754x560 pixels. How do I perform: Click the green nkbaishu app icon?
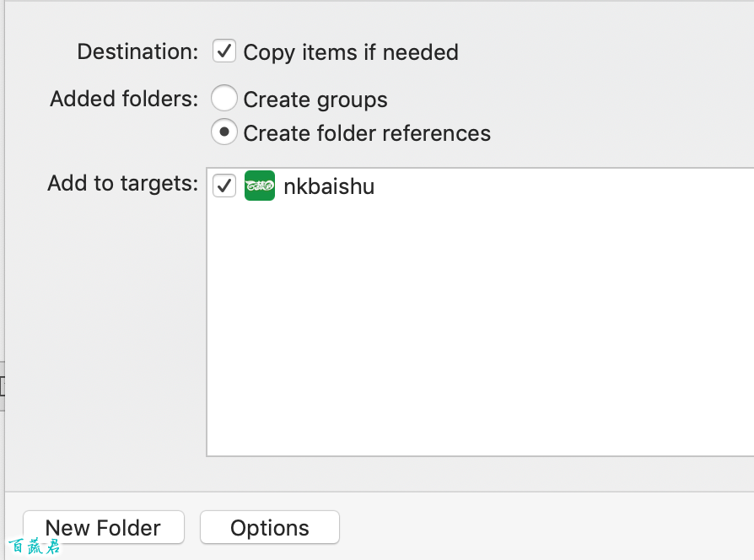click(x=260, y=186)
